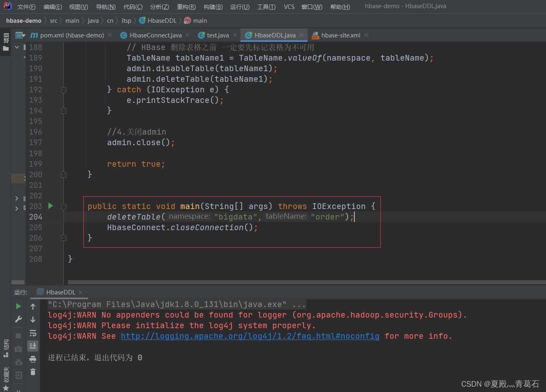Image resolution: width=546 pixels, height=392 pixels.
Task: Open the 文件(F) menu
Action: (x=26, y=7)
